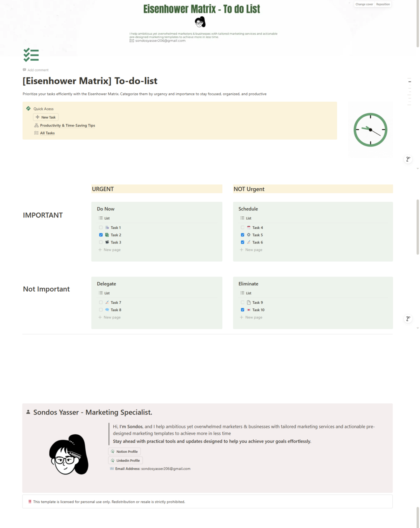Click the Task 1 page icon
Image resolution: width=420 pixels, height=528 pixels.
107,228
